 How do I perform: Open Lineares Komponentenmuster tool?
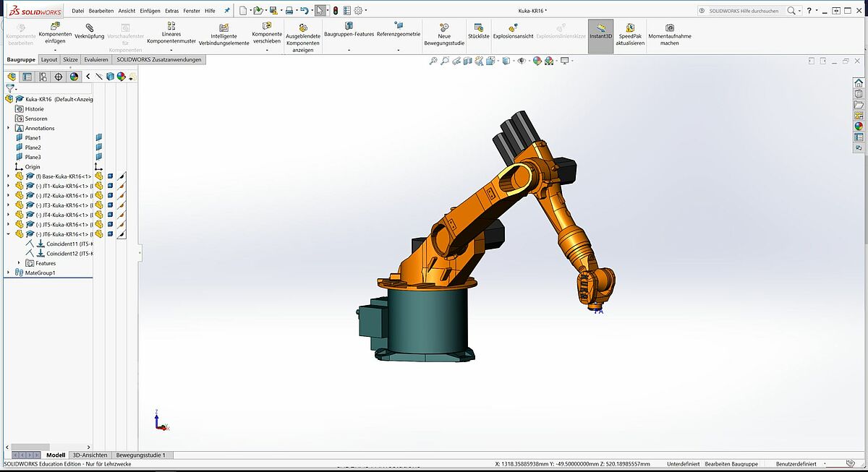(x=171, y=33)
